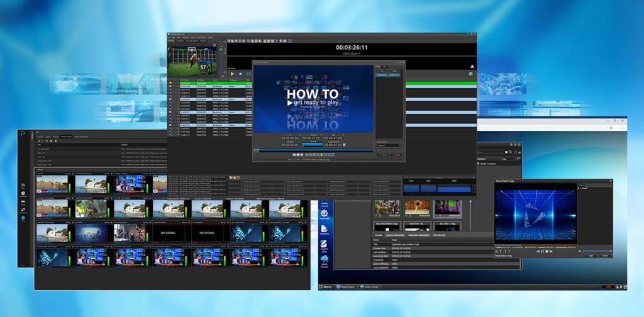Click the In timecode field in Trim Window
This screenshot has height=317, width=644.
pyautogui.click(x=290, y=138)
